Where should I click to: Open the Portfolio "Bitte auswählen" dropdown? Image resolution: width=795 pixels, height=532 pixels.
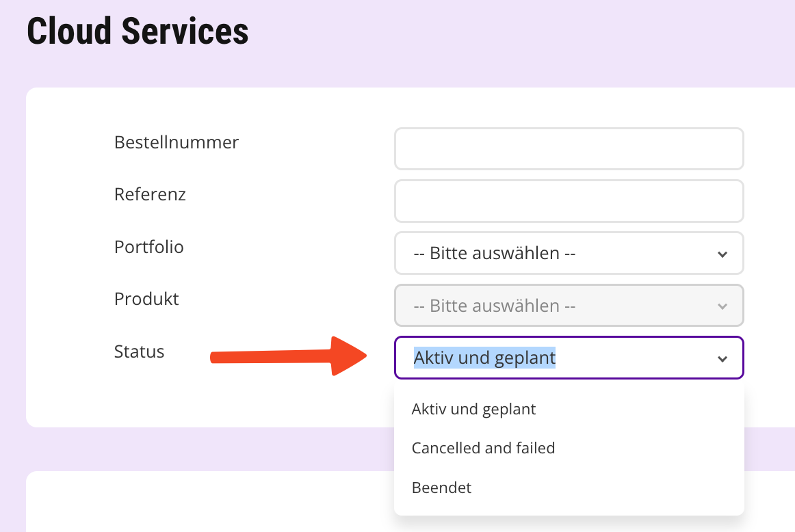pos(568,254)
